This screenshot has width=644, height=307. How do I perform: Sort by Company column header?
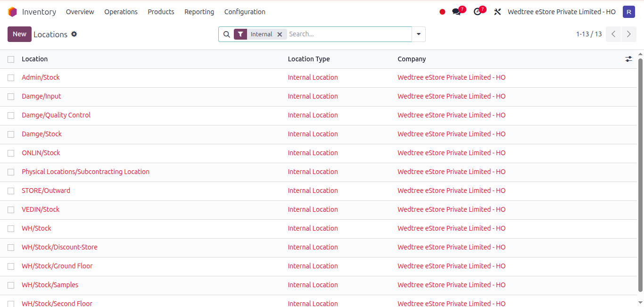coord(412,59)
